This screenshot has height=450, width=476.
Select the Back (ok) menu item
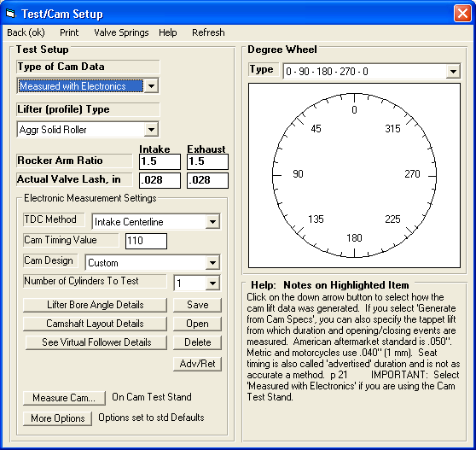[x=26, y=32]
